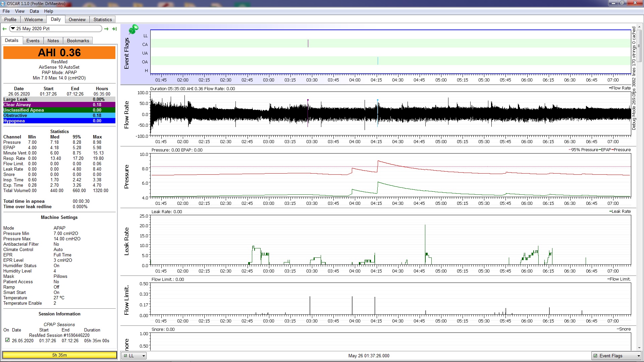Open the Data menu

click(x=34, y=11)
